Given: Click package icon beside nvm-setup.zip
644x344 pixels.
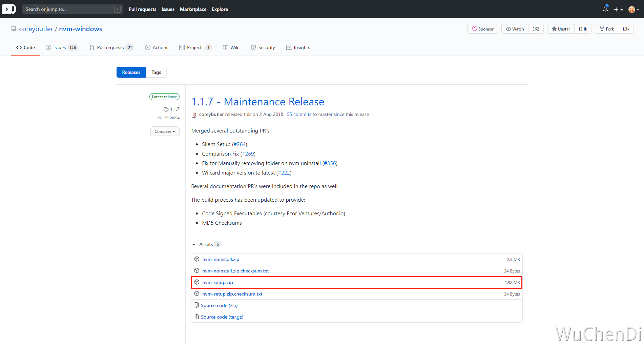Looking at the screenshot, I should coord(197,282).
